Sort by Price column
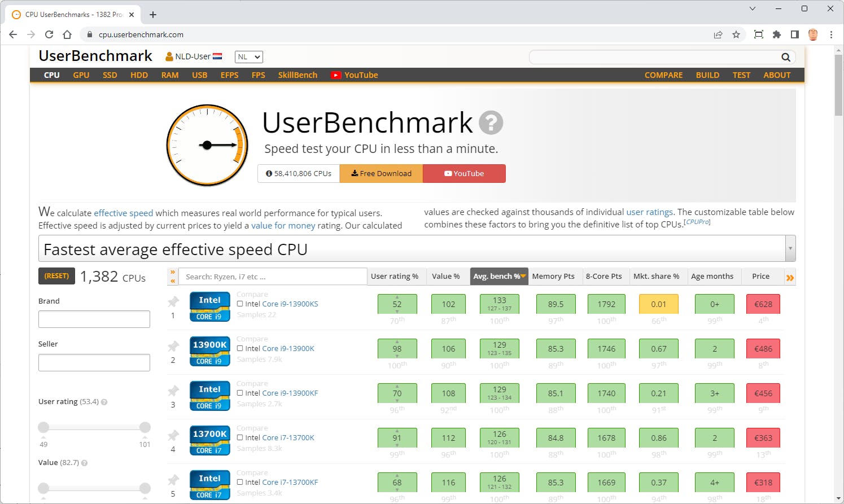This screenshot has width=844, height=504. coord(761,277)
